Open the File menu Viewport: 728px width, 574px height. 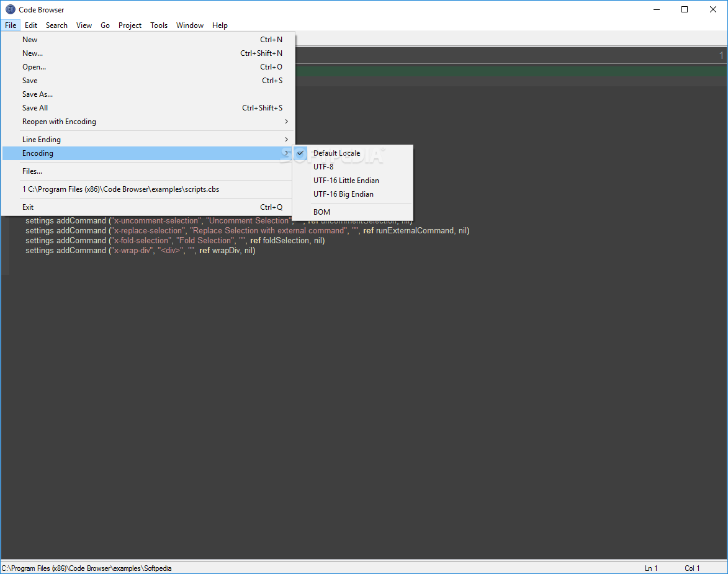[11, 25]
